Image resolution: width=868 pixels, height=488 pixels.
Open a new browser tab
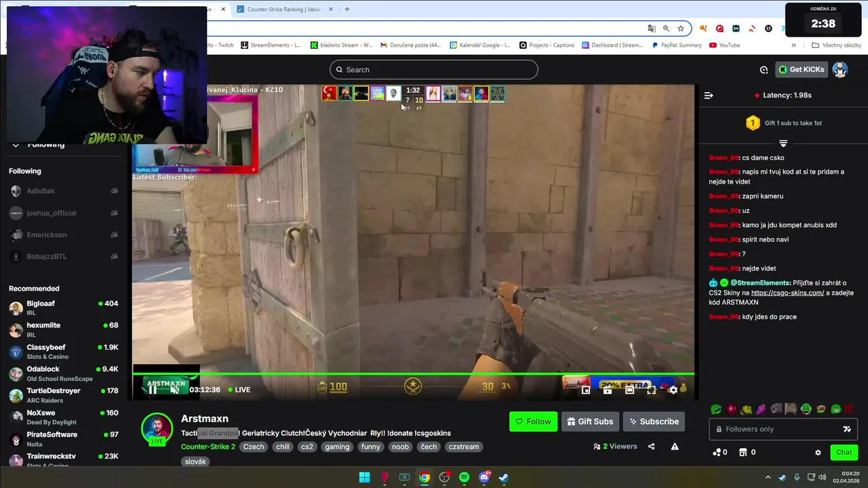click(347, 9)
